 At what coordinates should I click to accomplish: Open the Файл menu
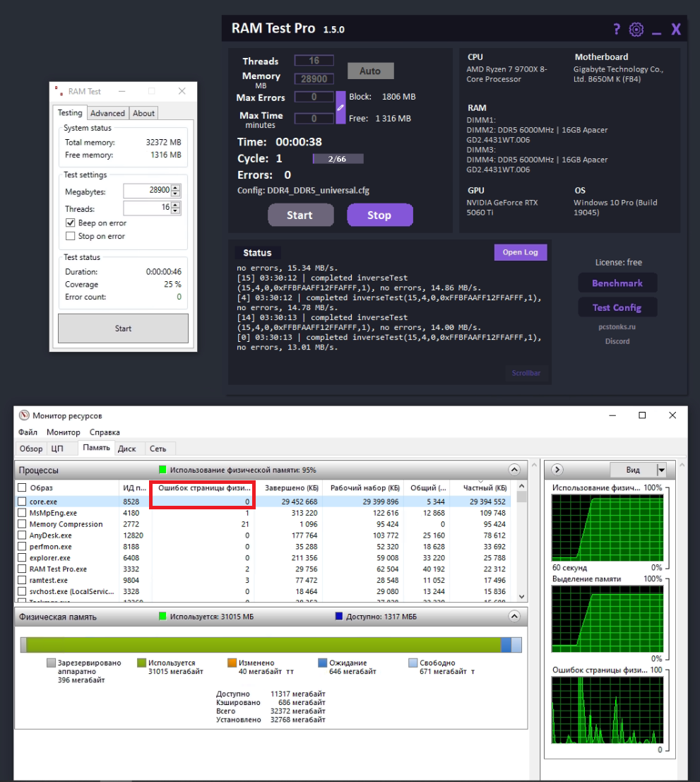(28, 432)
